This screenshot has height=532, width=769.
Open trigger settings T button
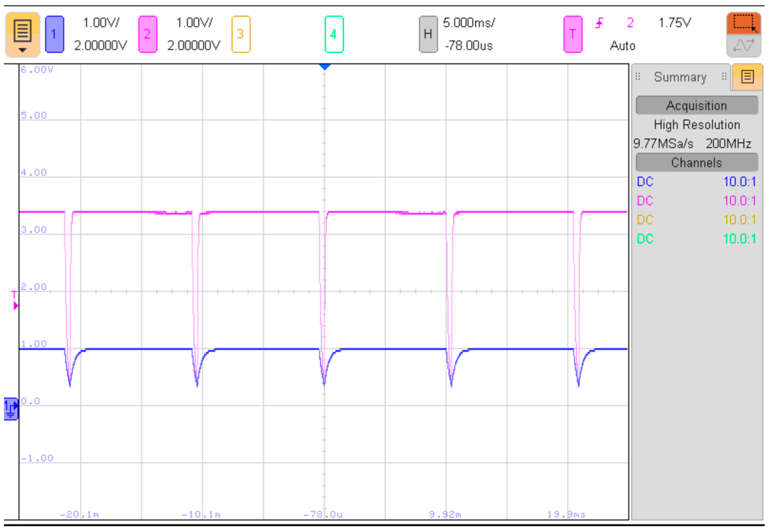tap(573, 34)
